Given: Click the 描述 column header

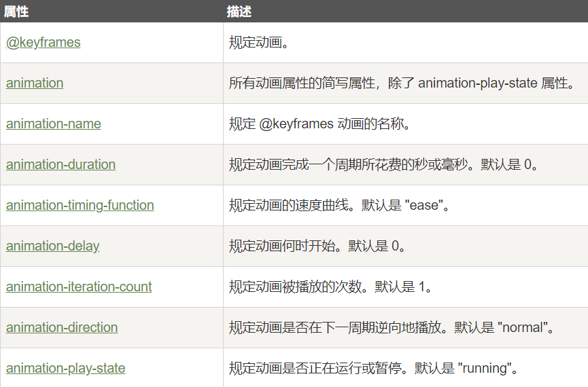Looking at the screenshot, I should 239,12.
